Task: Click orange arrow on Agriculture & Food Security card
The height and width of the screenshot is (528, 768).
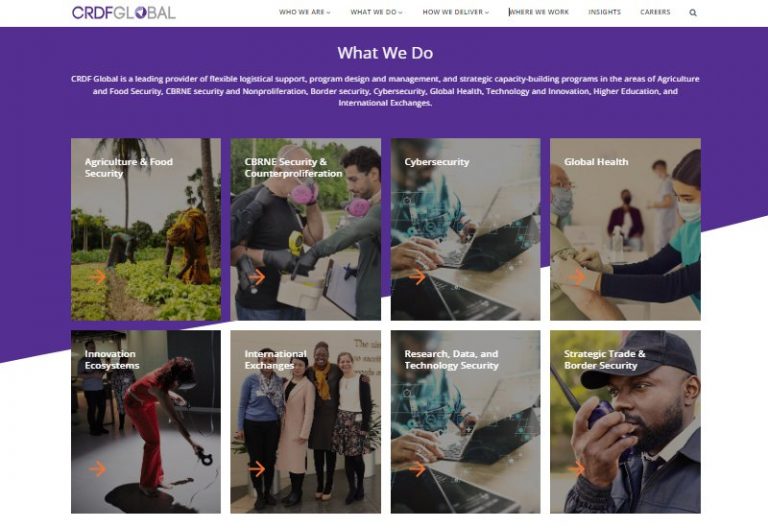Action: [x=98, y=277]
